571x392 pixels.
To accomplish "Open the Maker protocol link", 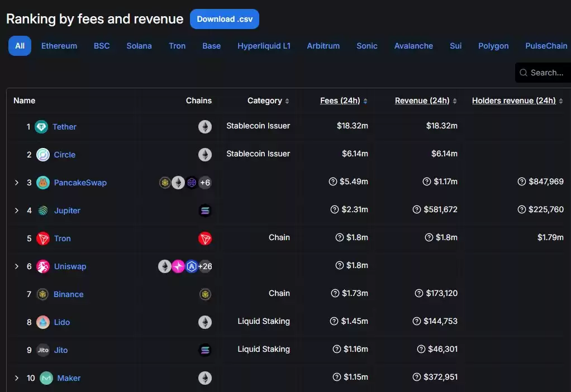I will coord(69,378).
